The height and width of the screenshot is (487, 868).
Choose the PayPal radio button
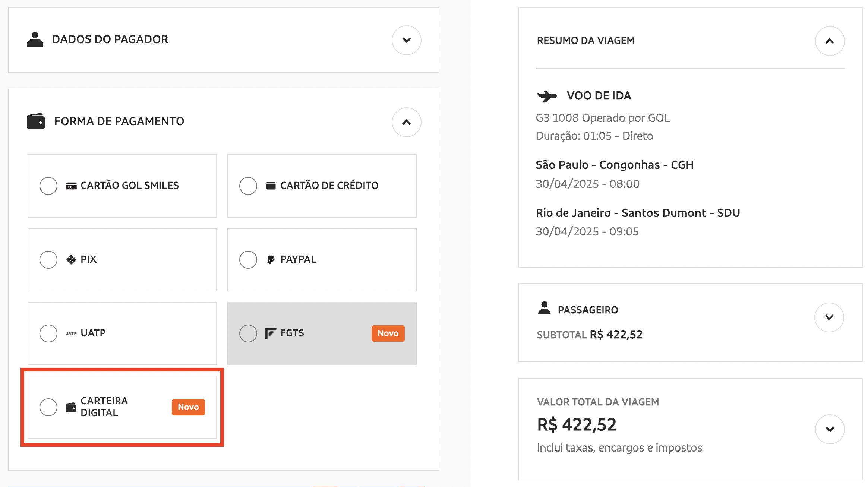point(248,260)
